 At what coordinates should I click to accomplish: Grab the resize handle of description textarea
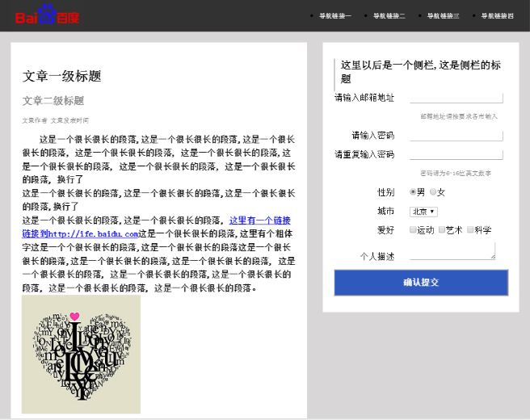tap(492, 256)
